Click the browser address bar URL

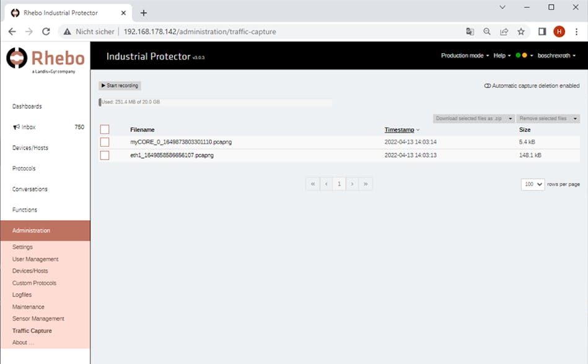click(200, 32)
